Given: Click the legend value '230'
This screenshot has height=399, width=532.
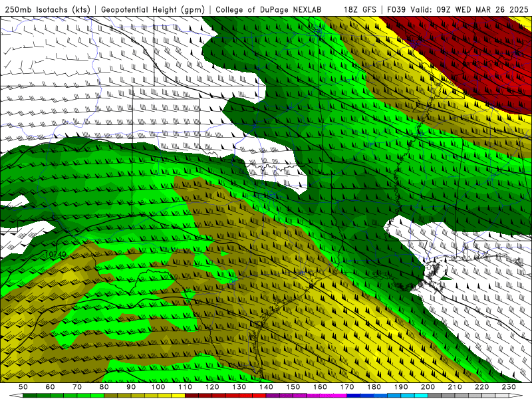Looking at the screenshot, I should (509, 387).
